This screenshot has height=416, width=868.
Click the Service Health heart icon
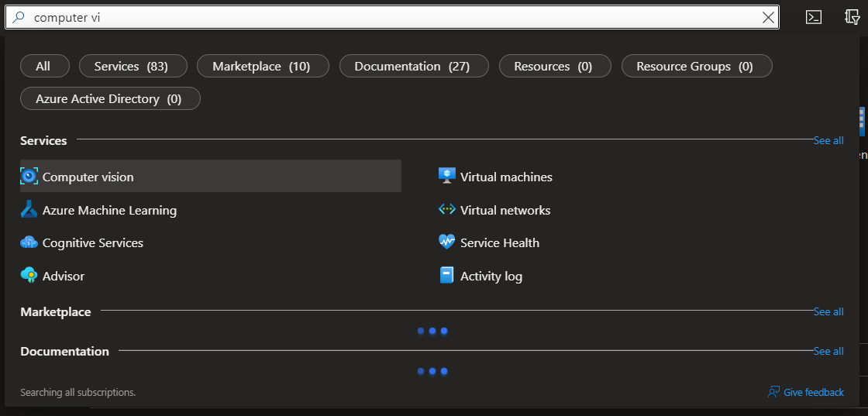click(446, 242)
